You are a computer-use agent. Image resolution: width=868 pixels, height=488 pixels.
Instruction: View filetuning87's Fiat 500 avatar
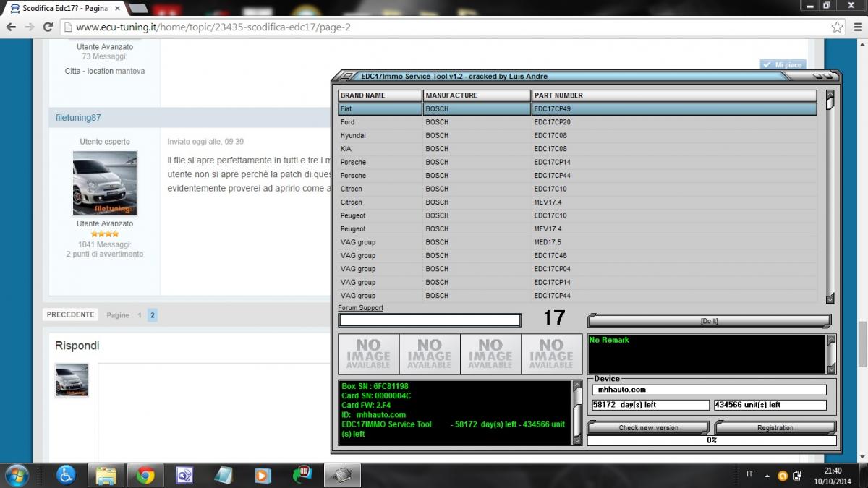click(105, 183)
